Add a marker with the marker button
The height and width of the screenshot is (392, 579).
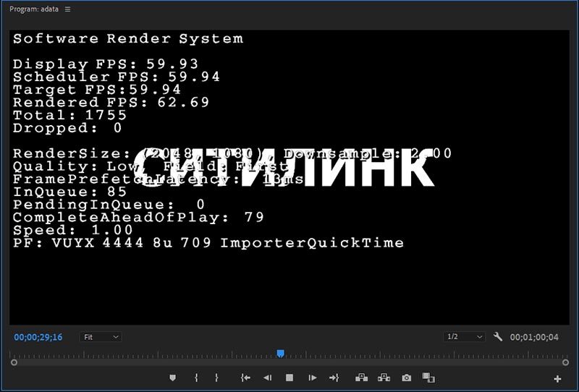[x=172, y=378]
